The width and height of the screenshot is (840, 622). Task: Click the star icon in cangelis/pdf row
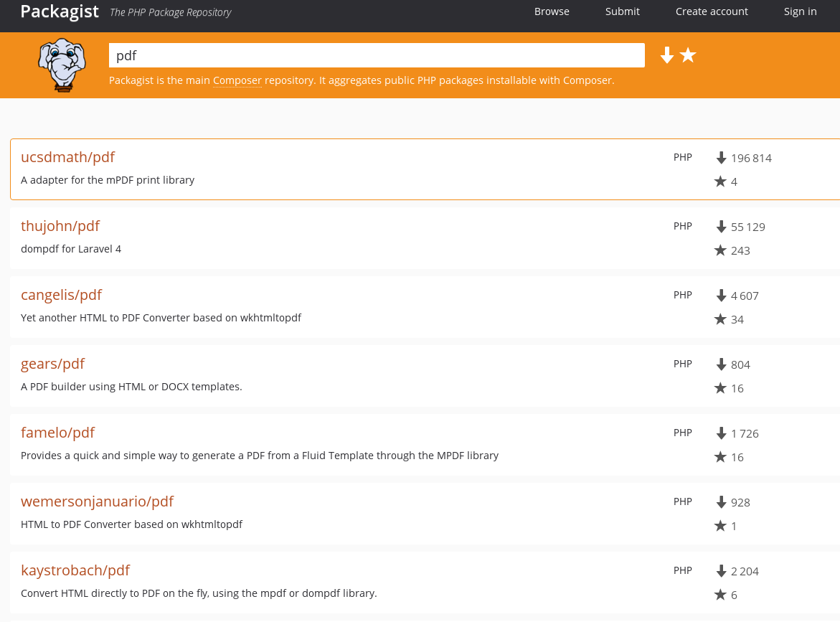(720, 319)
